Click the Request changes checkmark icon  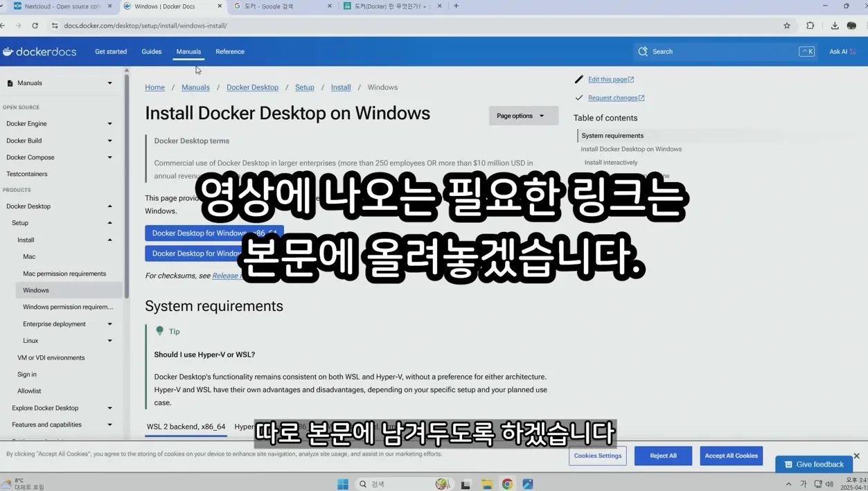pos(579,98)
